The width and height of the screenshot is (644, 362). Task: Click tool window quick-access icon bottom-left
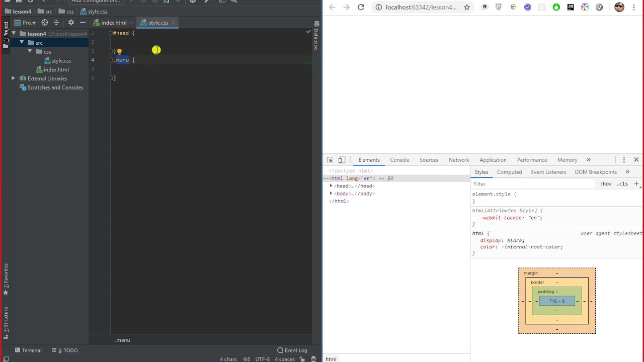[x=6, y=359]
